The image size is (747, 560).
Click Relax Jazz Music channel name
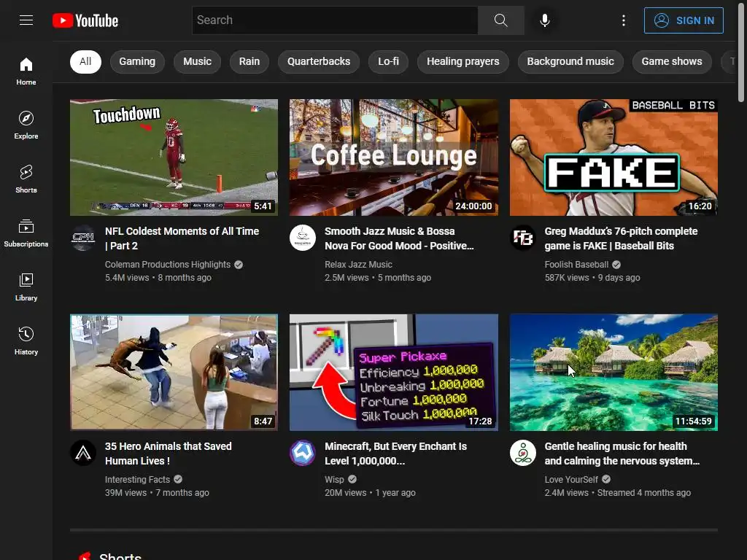click(358, 265)
